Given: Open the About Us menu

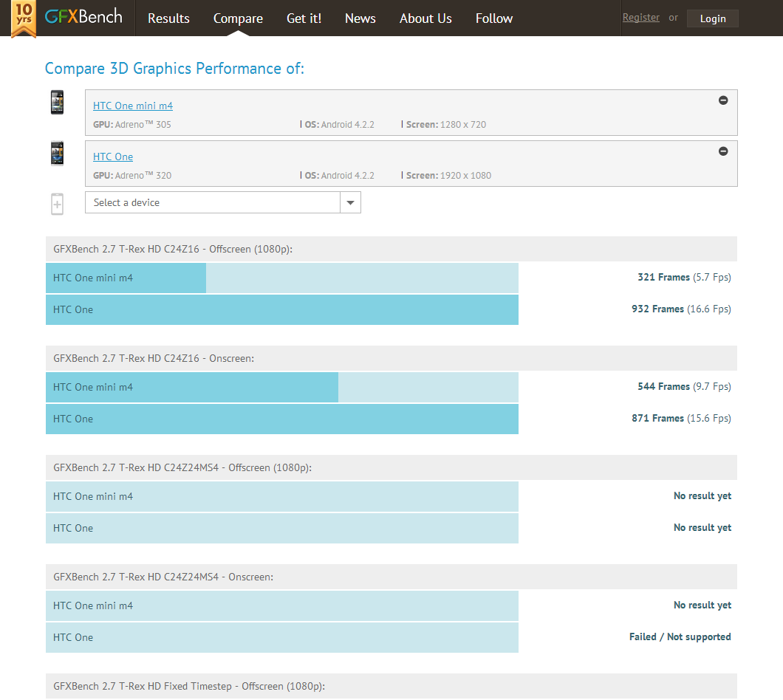Looking at the screenshot, I should [426, 18].
